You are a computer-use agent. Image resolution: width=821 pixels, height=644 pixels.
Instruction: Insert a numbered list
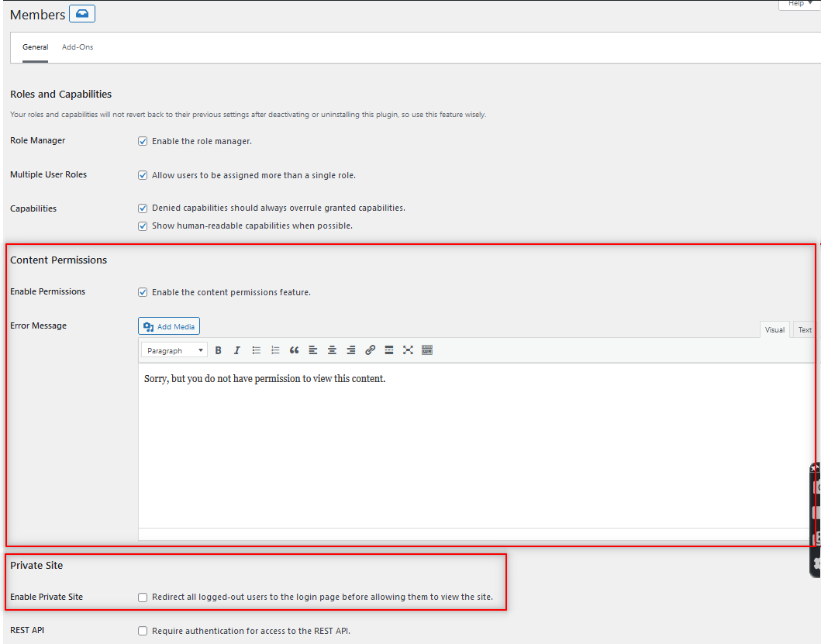275,350
